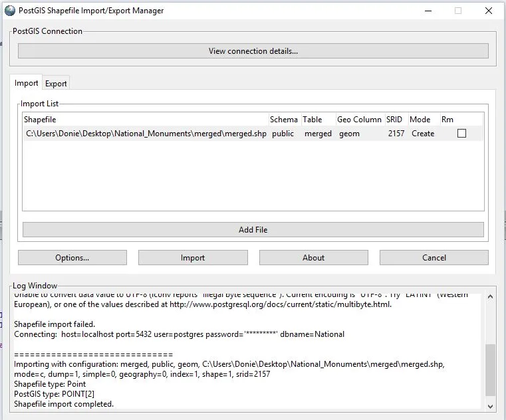Click the Geo Column header
The height and width of the screenshot is (420, 506).
tap(359, 120)
